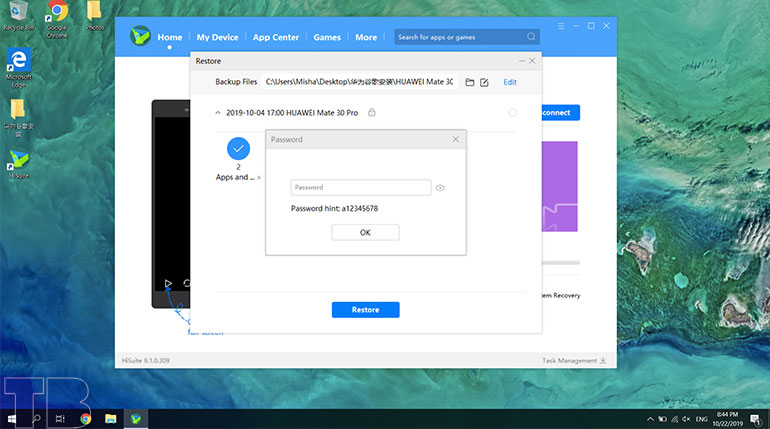This screenshot has height=429, width=770.
Task: Click the Backup Files path field
Action: tap(359, 82)
